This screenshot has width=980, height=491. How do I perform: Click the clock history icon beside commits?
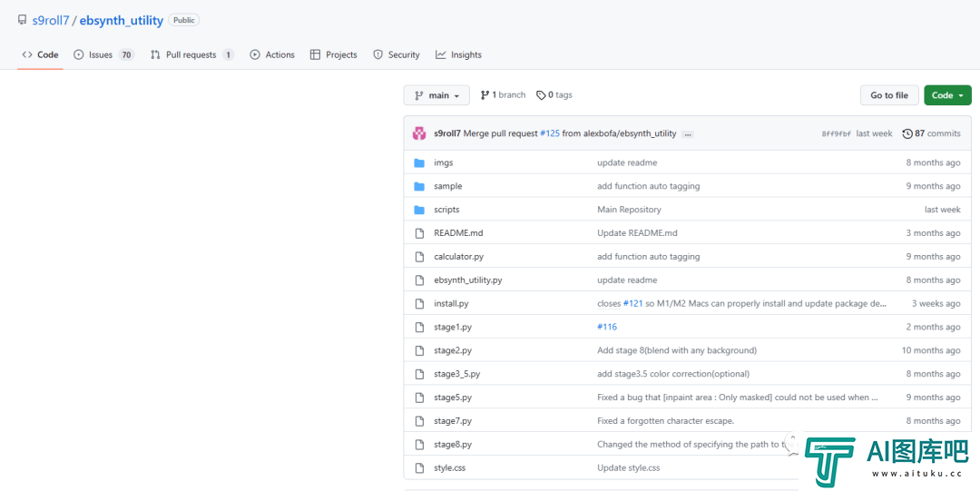pyautogui.click(x=907, y=133)
